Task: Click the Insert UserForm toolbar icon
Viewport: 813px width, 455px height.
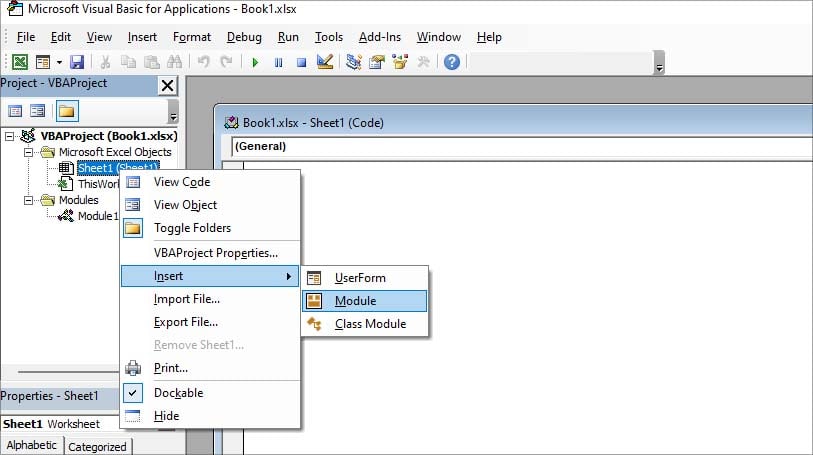Action: tap(43, 62)
